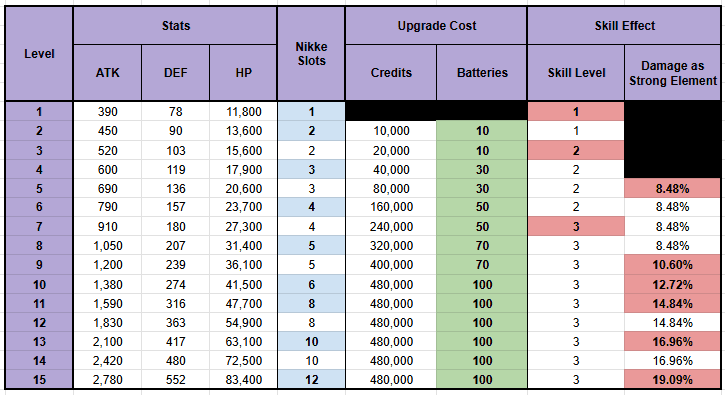The width and height of the screenshot is (725, 395).
Task: Select Batteries value 30 in Level 4 row
Action: pyautogui.click(x=482, y=170)
